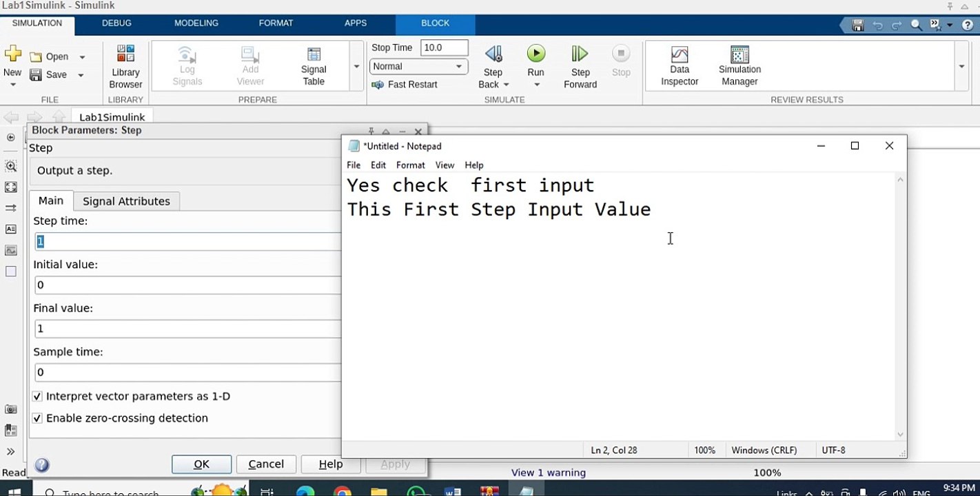
Task: Click the Save icon in quick access toolbar
Action: [x=858, y=25]
